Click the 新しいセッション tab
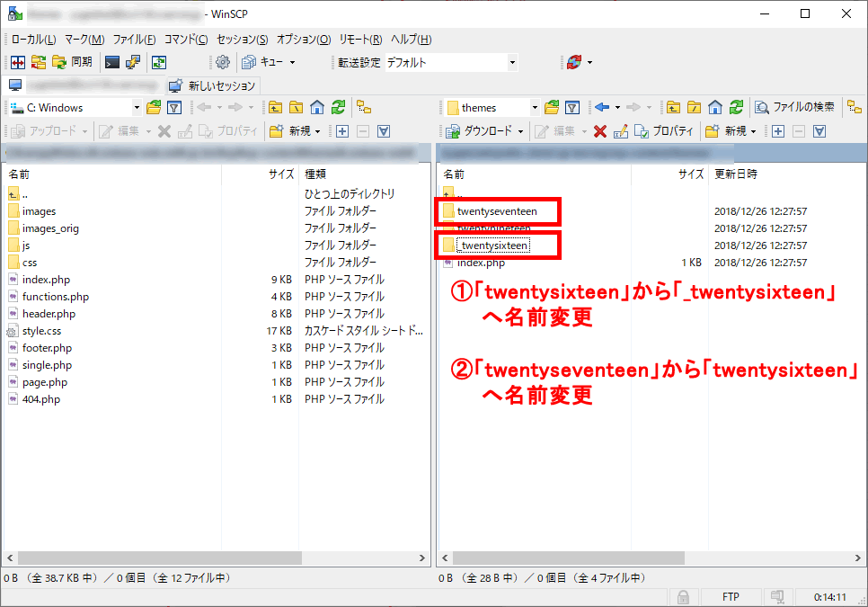868x607 pixels. coord(213,85)
